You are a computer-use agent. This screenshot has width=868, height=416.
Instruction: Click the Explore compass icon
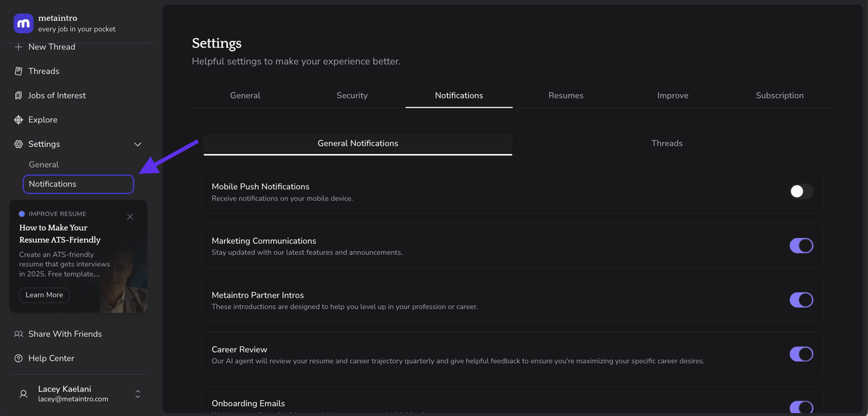coord(19,120)
